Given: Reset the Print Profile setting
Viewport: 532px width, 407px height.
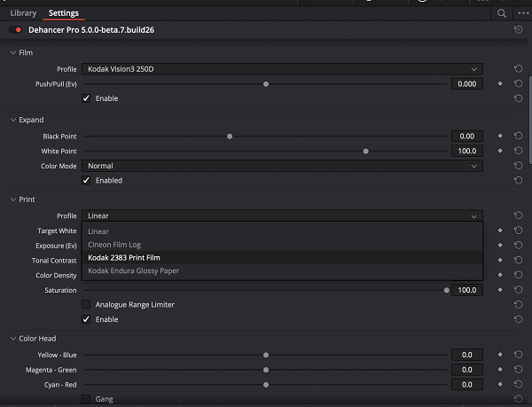Looking at the screenshot, I should (x=518, y=215).
